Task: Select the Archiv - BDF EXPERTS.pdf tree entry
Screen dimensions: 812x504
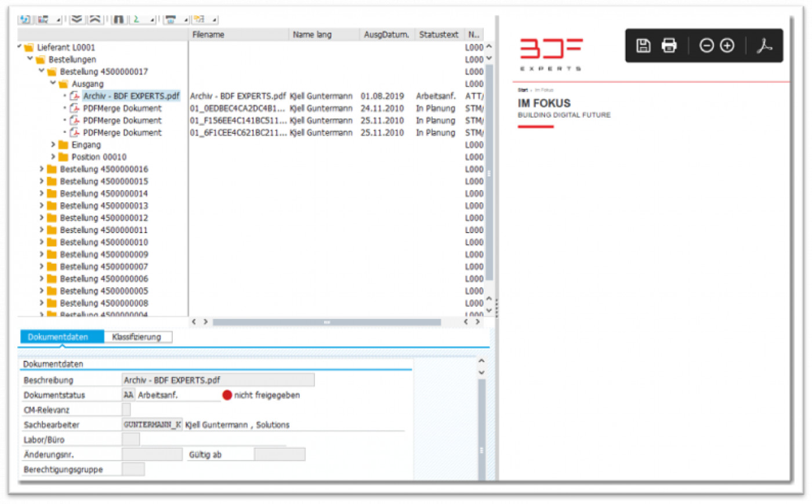Action: coord(130,96)
